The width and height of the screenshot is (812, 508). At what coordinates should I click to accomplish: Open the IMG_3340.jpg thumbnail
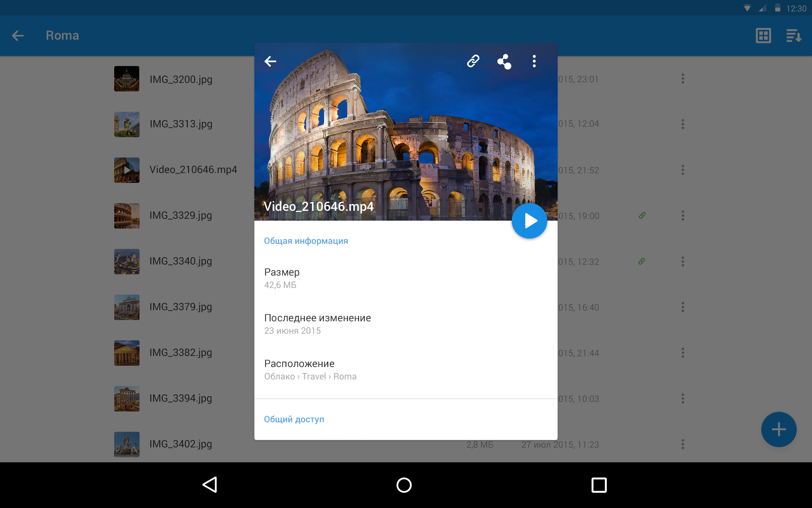[127, 261]
